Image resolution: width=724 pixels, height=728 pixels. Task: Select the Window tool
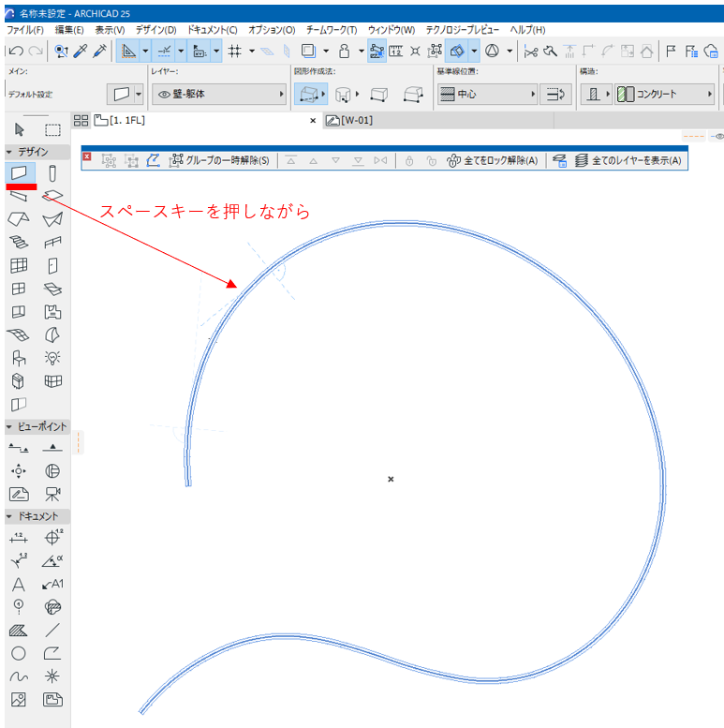point(19,289)
